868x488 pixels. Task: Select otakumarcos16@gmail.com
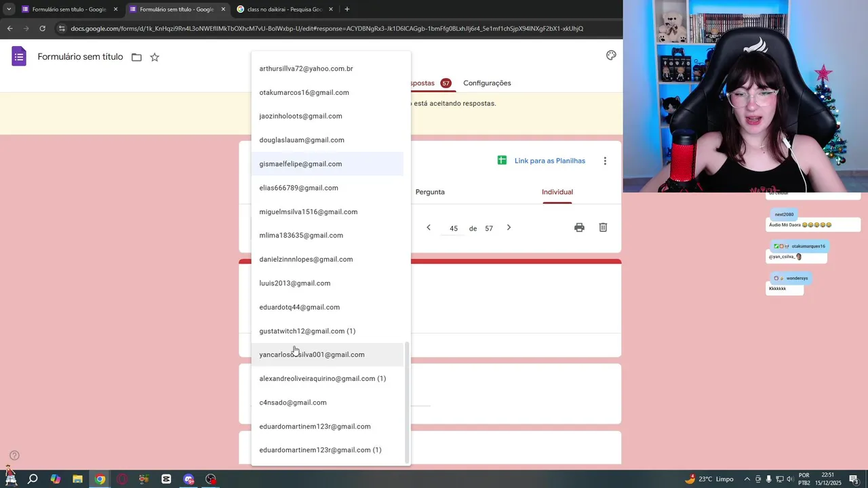(328, 92)
